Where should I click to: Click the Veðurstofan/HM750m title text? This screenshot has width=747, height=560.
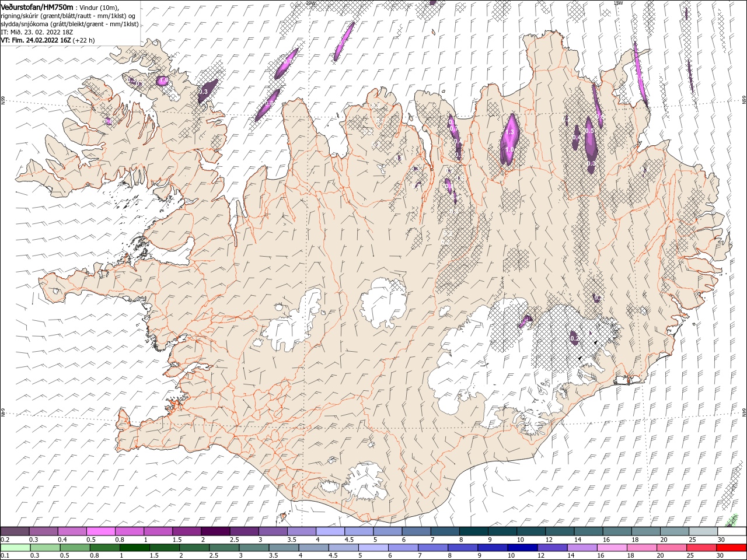click(37, 7)
